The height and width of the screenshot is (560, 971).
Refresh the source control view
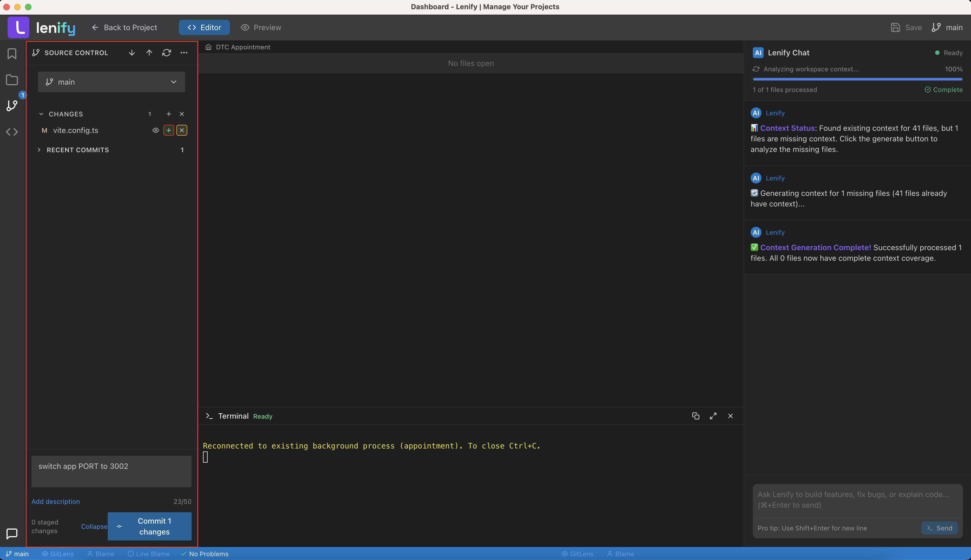click(166, 53)
